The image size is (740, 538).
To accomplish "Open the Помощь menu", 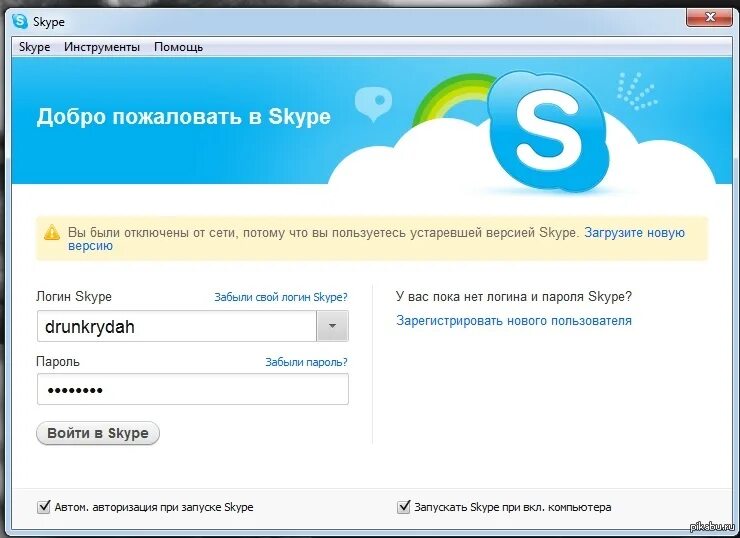I will 178,47.
